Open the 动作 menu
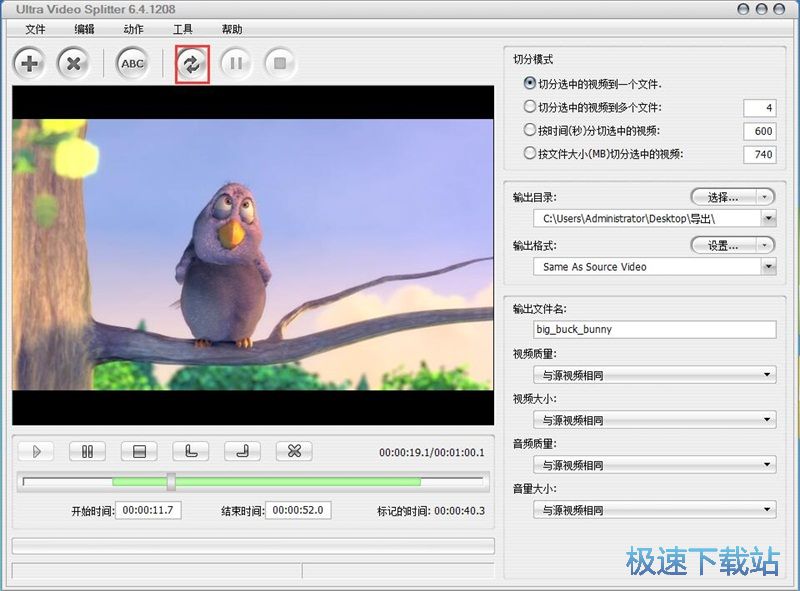 [133, 30]
